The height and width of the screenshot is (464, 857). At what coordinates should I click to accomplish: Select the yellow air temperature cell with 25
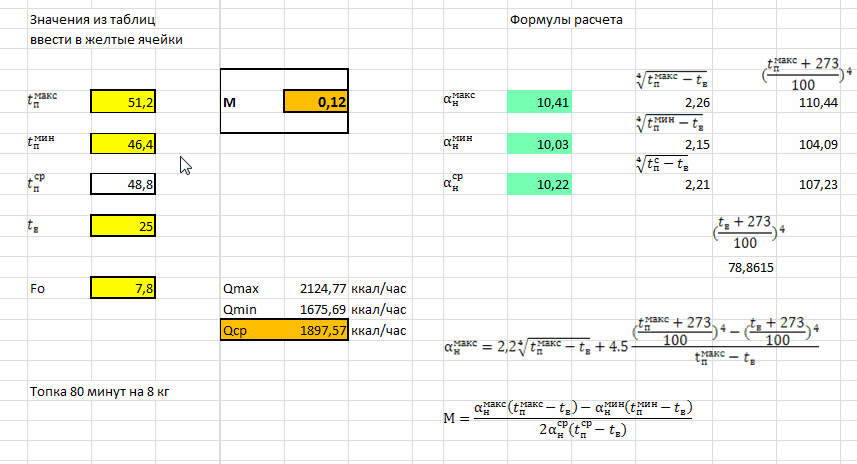coord(122,227)
